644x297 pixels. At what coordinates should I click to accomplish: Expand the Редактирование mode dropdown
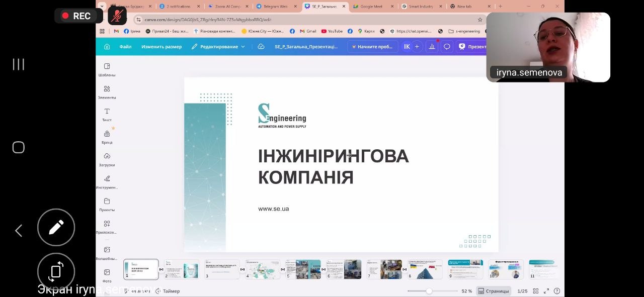tap(218, 47)
